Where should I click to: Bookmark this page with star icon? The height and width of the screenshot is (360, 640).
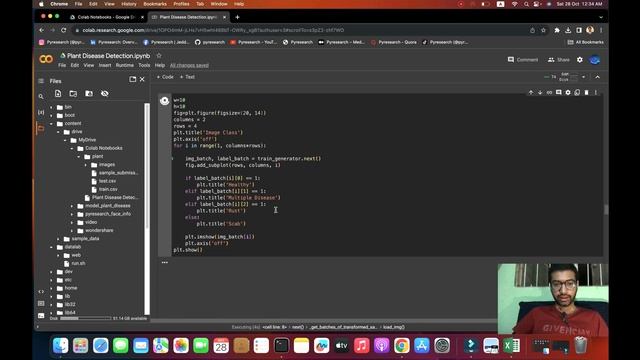click(x=543, y=30)
